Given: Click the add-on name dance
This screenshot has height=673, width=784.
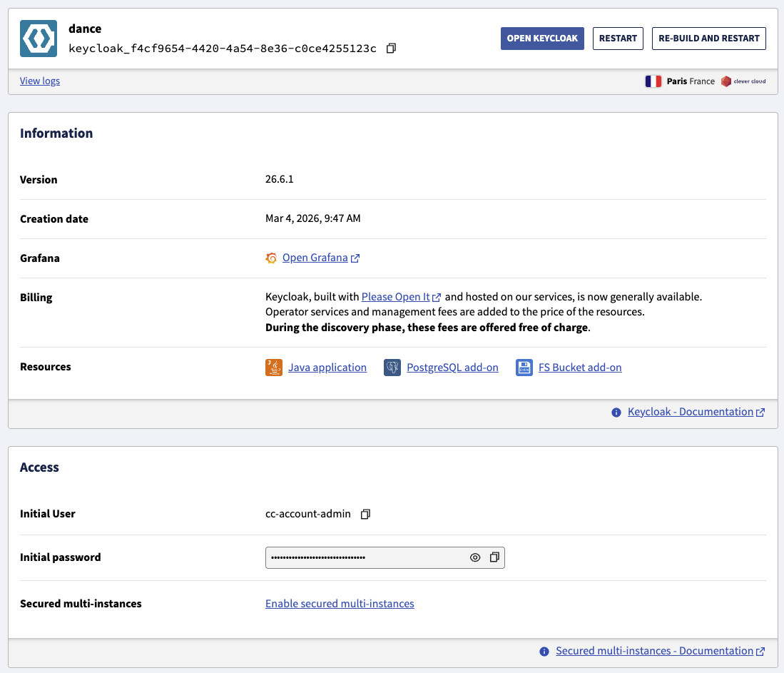Looking at the screenshot, I should 85,29.
